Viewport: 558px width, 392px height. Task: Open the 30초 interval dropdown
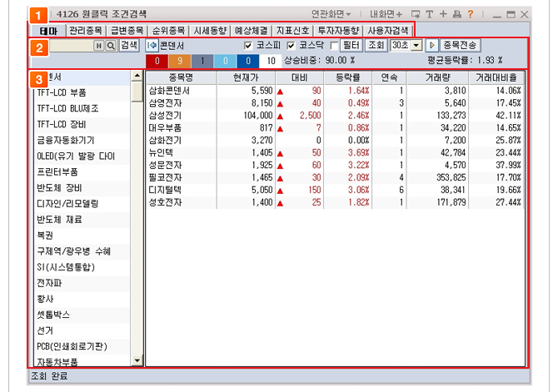[x=416, y=46]
